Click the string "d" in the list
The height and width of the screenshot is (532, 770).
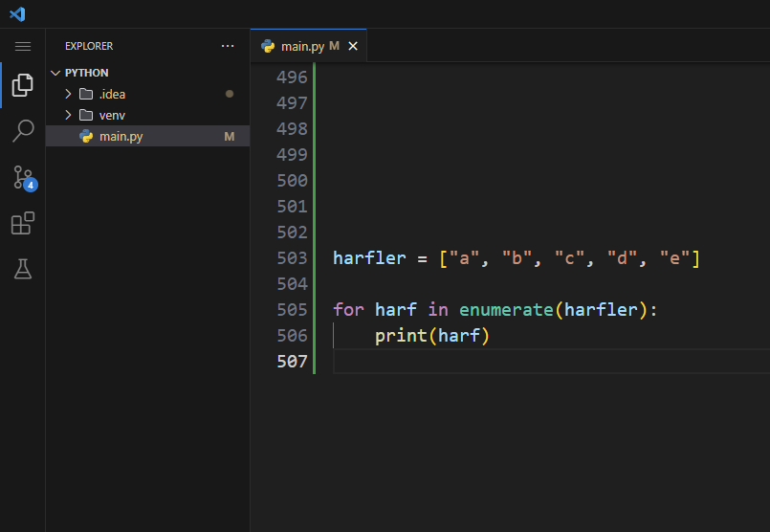tap(622, 258)
